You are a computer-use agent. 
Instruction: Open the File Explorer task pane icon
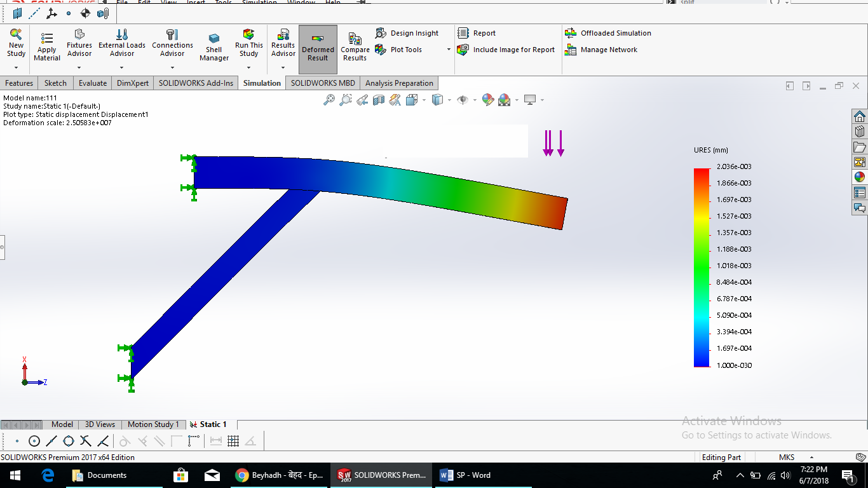pos(860,147)
